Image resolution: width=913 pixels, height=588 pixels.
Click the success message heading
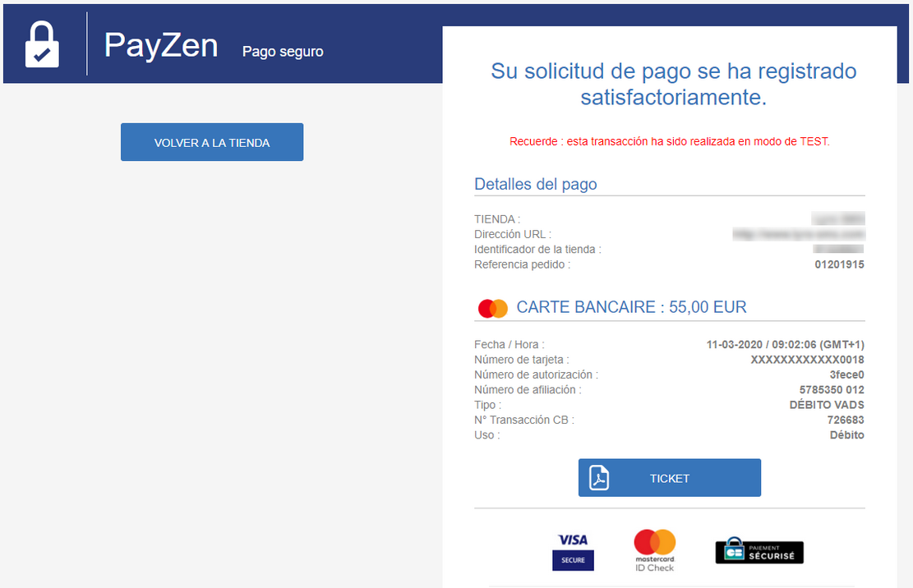[674, 84]
